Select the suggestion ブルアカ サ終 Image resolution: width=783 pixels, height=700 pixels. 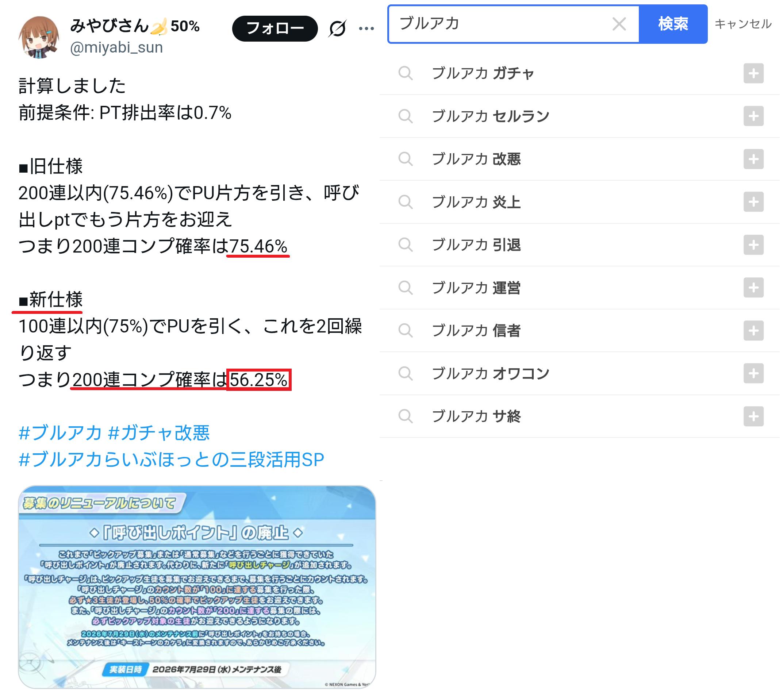pyautogui.click(x=579, y=416)
